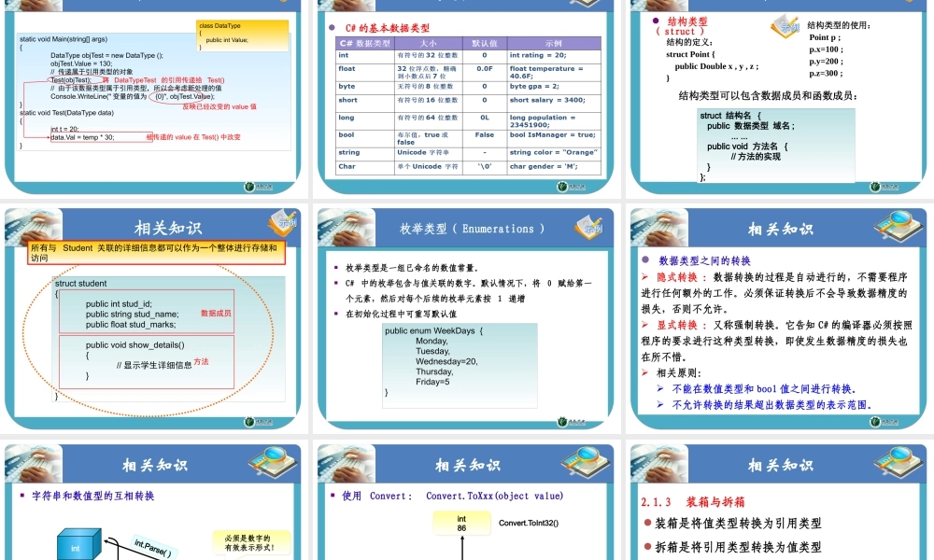The height and width of the screenshot is (560, 934).
Task: Click the keyboard photo on the struct student slide header
Action: (34, 228)
